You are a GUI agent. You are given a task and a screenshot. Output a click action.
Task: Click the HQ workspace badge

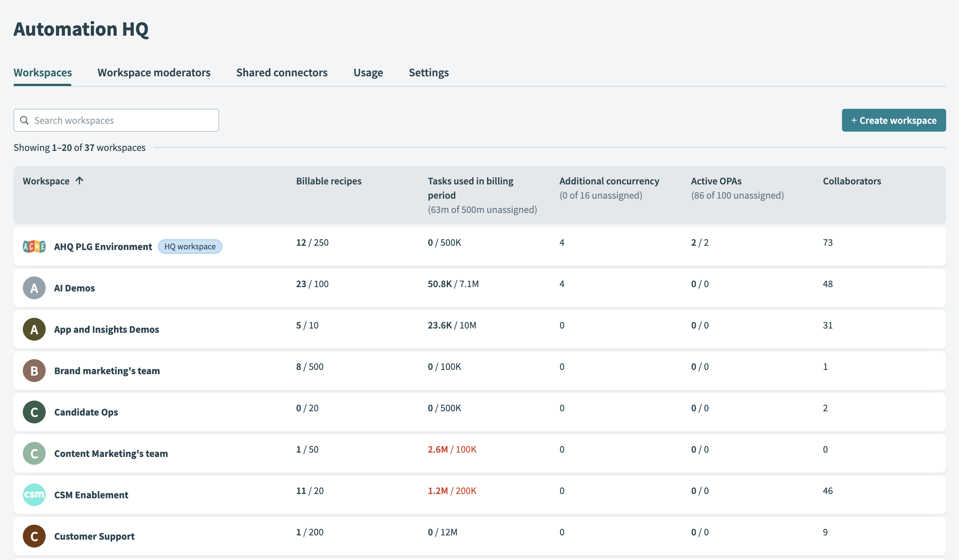190,246
